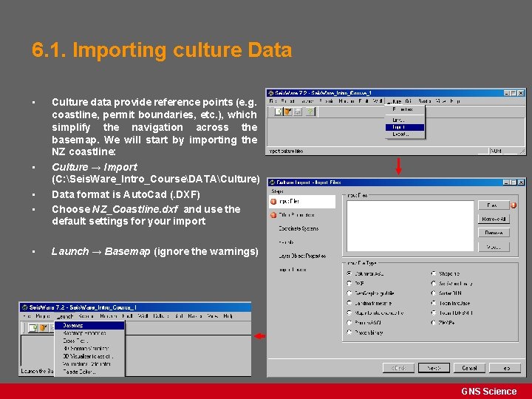Choose Basemap in Launch dropdown

click(x=89, y=325)
